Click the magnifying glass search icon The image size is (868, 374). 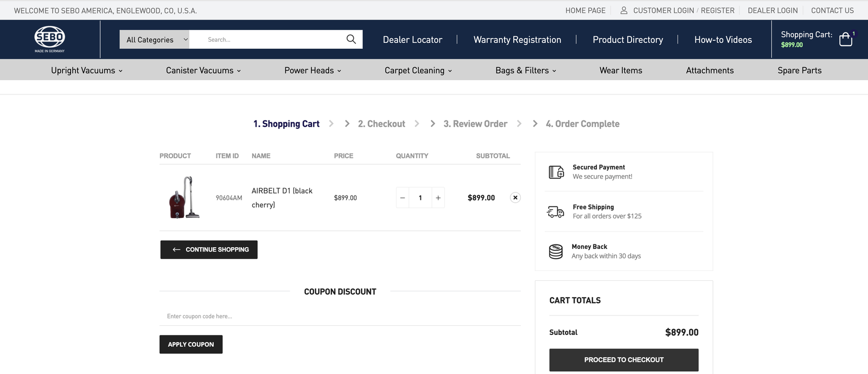tap(351, 39)
